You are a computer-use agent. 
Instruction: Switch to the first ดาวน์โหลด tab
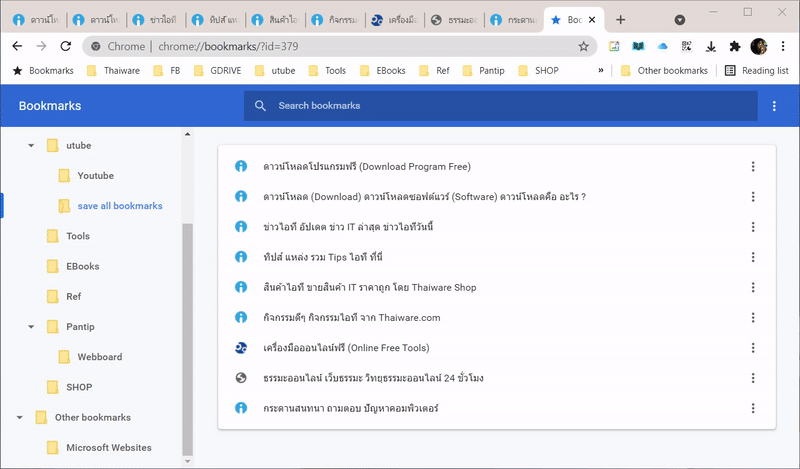tap(37, 20)
